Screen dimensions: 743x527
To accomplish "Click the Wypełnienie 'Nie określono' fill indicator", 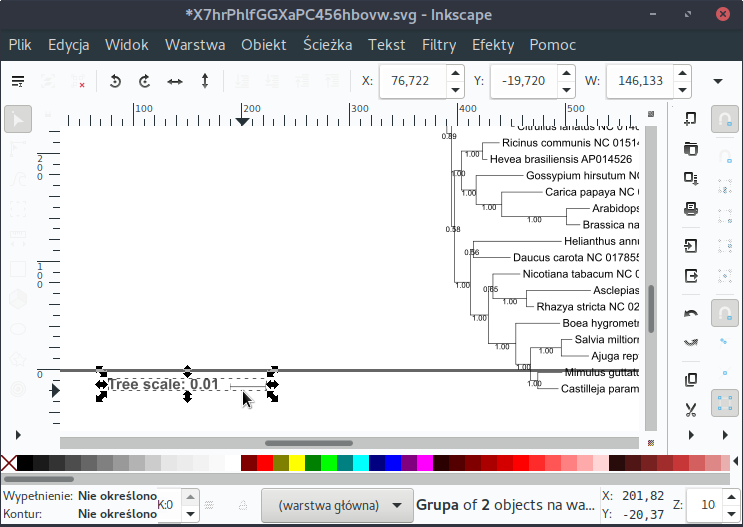I will [x=117, y=496].
